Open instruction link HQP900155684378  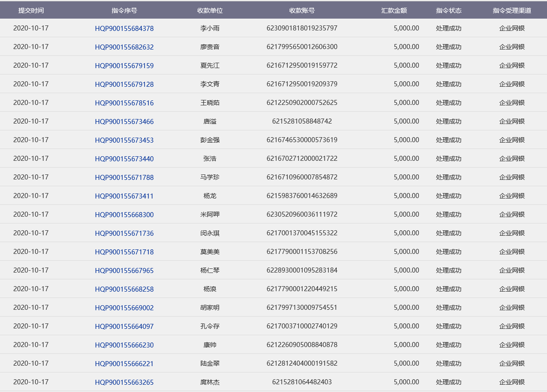click(124, 29)
